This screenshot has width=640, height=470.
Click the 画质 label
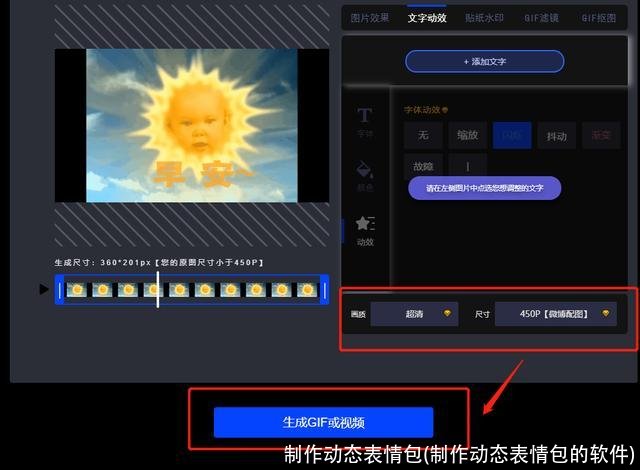pos(358,314)
